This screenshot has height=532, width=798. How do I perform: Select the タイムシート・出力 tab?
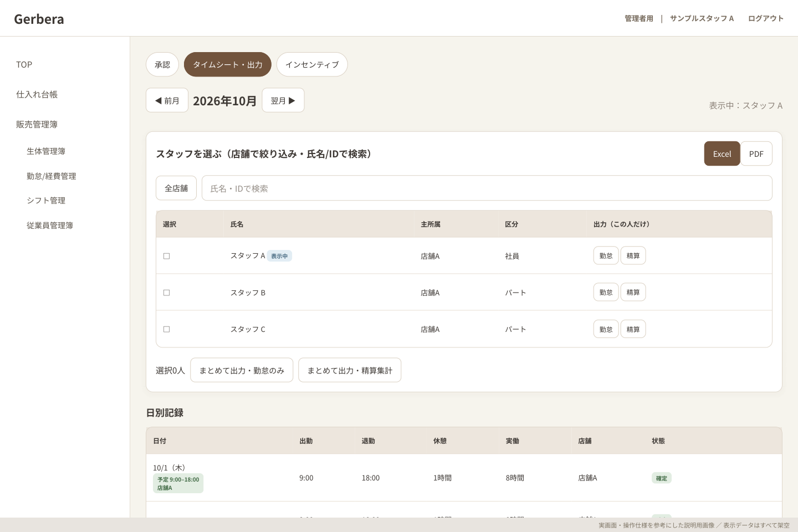(228, 64)
